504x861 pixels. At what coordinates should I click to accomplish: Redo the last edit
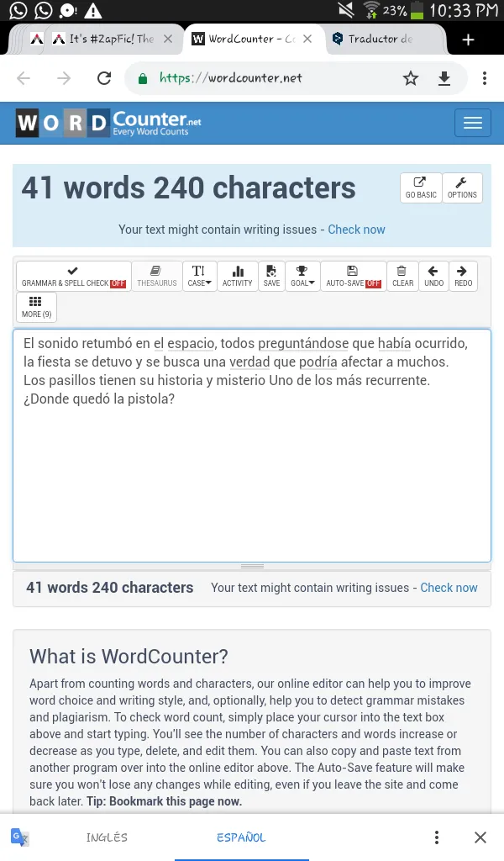464,276
